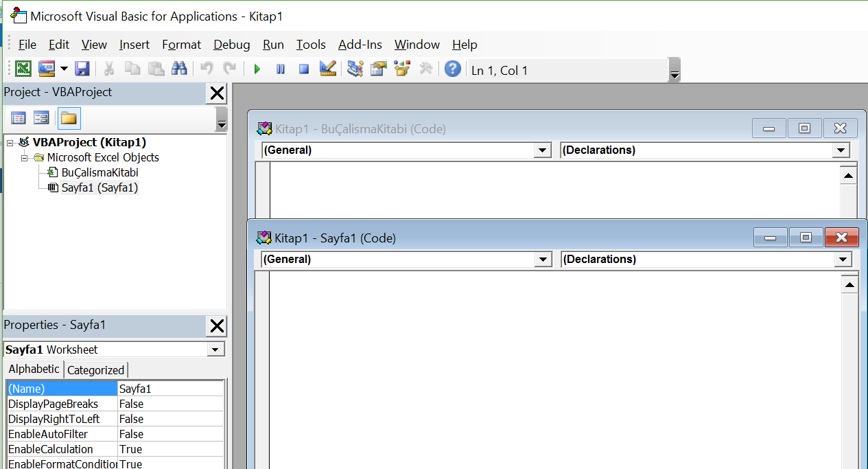
Task: Click the Cut scissors icon
Action: point(108,69)
